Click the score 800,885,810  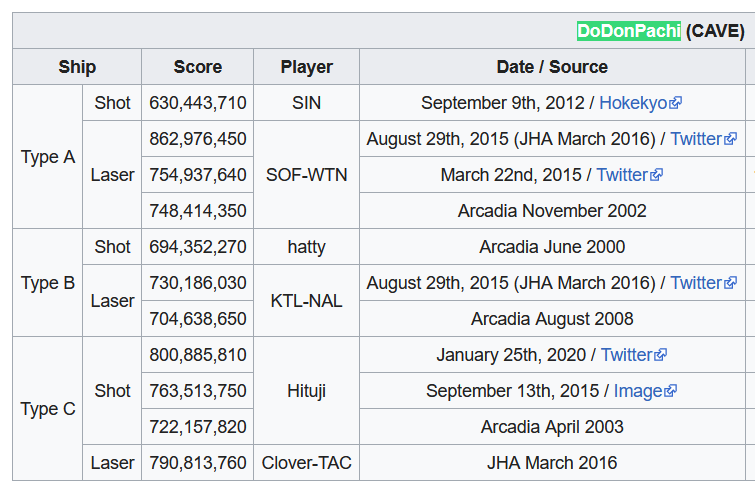[197, 355]
